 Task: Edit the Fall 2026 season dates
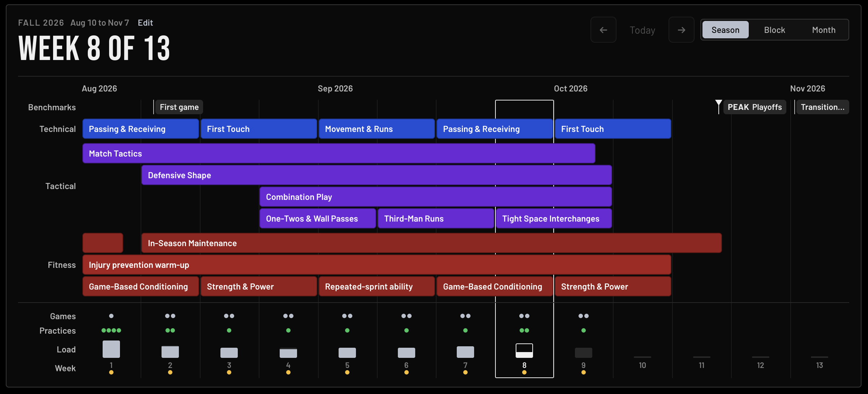(145, 23)
